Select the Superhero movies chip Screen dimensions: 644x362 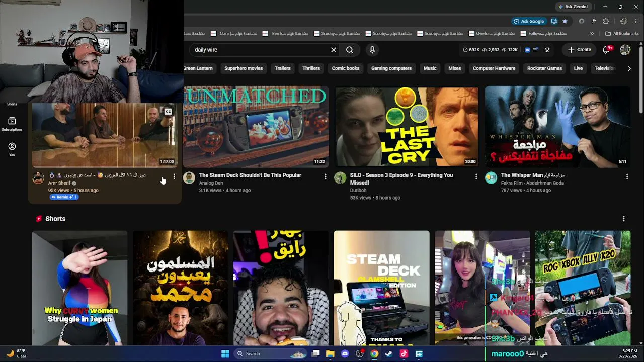click(x=244, y=68)
